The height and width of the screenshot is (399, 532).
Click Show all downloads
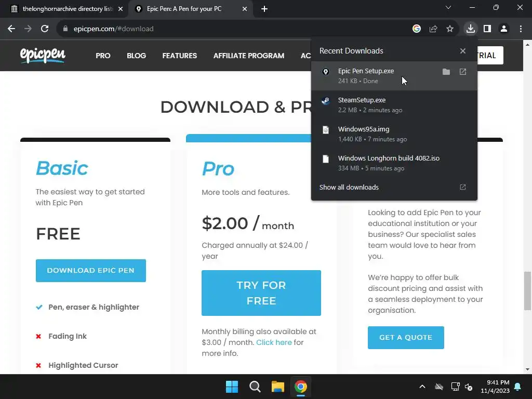pyautogui.click(x=394, y=187)
